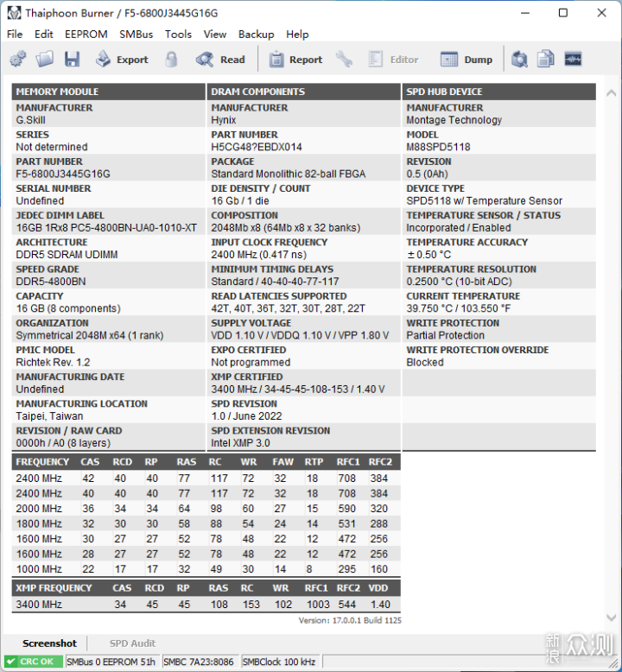Viewport: 622px width, 672px height.
Task: Minimize the Thaiphoon Burner window
Action: pos(525,13)
